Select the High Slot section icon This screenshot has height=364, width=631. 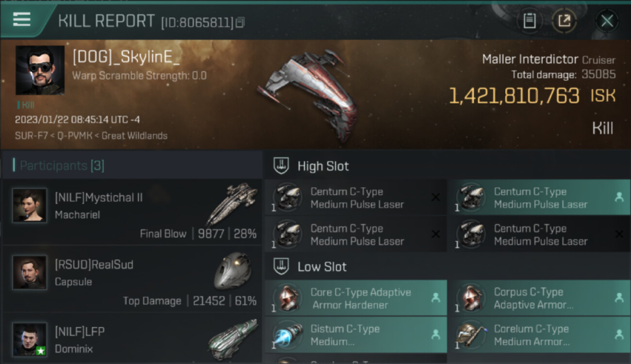point(282,165)
